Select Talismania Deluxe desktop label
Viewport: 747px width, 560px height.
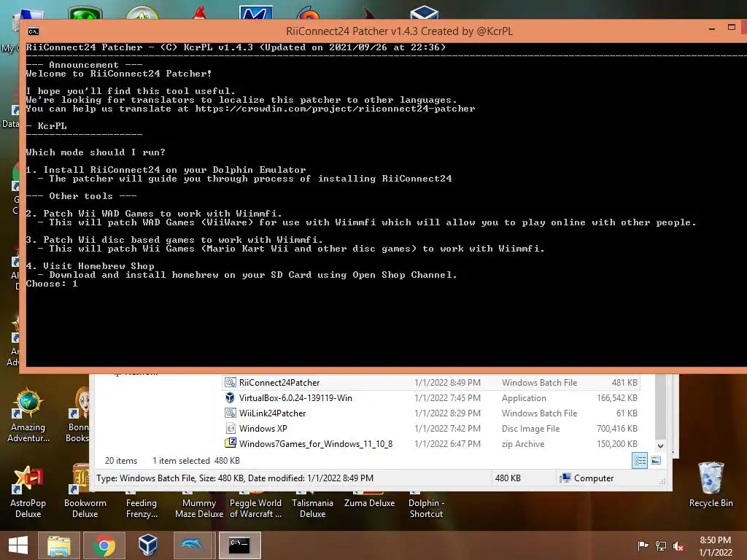(x=312, y=508)
